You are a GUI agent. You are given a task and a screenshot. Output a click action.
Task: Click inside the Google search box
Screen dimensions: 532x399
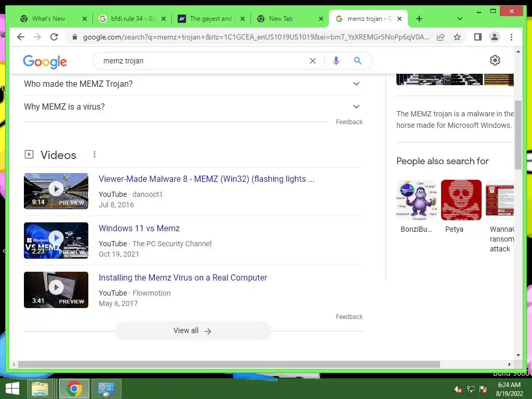click(204, 61)
